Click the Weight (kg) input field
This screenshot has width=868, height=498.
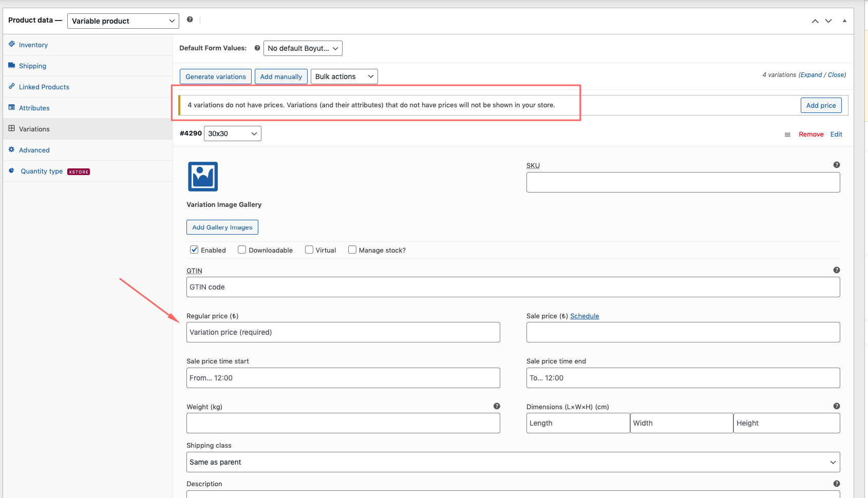[343, 423]
